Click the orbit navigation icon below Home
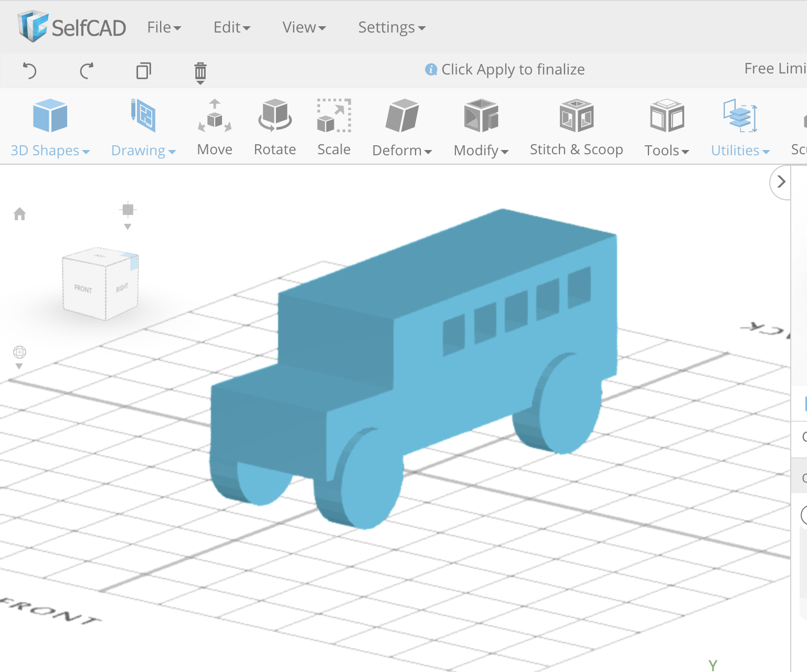Screen dimensions: 807x672 [19, 352]
